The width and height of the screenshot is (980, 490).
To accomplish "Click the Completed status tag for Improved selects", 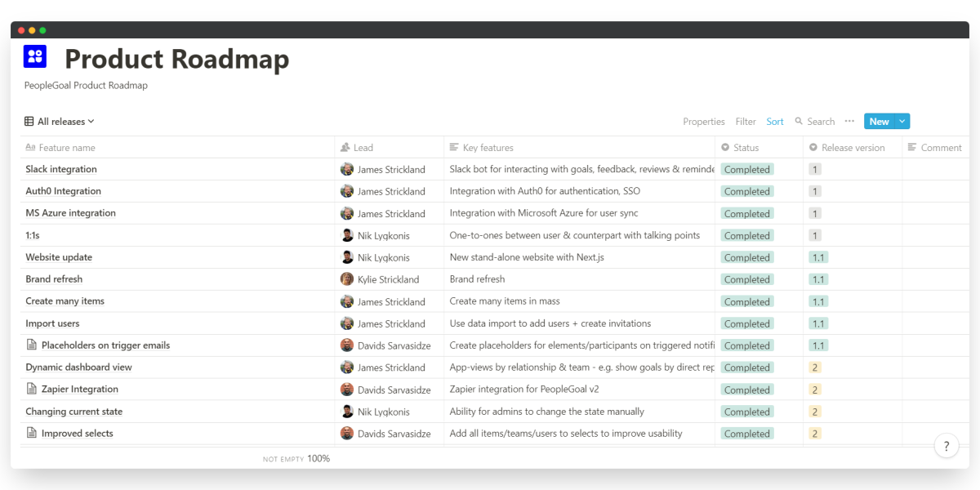I will [x=747, y=434].
